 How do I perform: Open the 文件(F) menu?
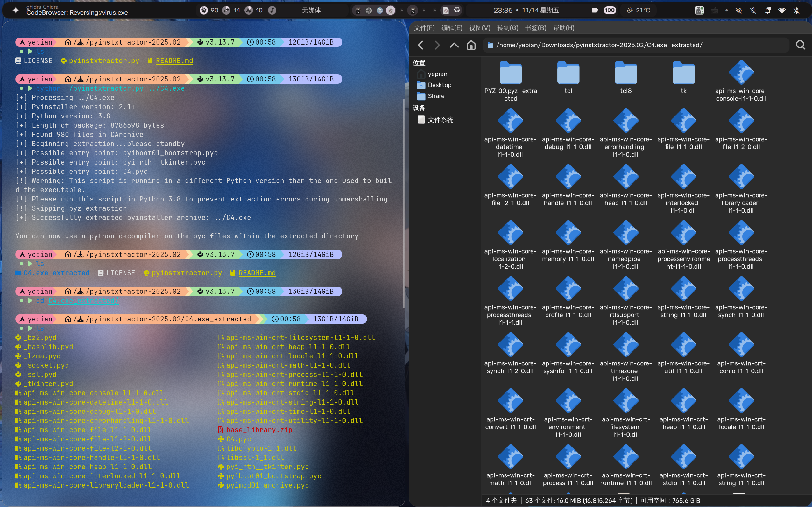point(424,28)
